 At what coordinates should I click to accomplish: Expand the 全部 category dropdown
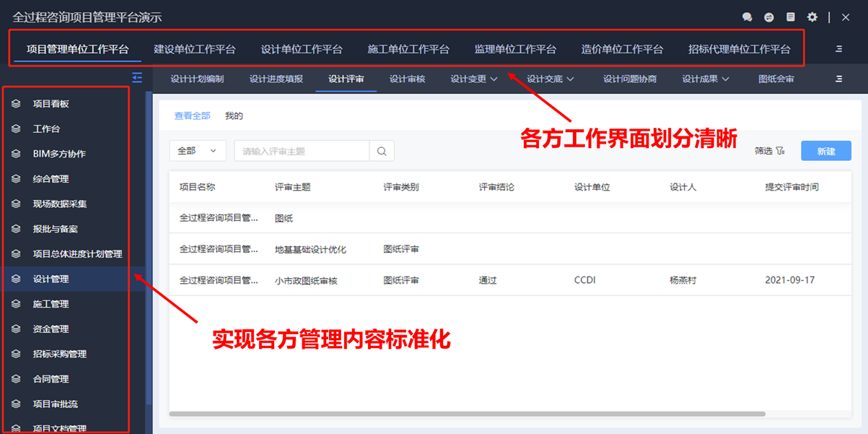pos(198,151)
